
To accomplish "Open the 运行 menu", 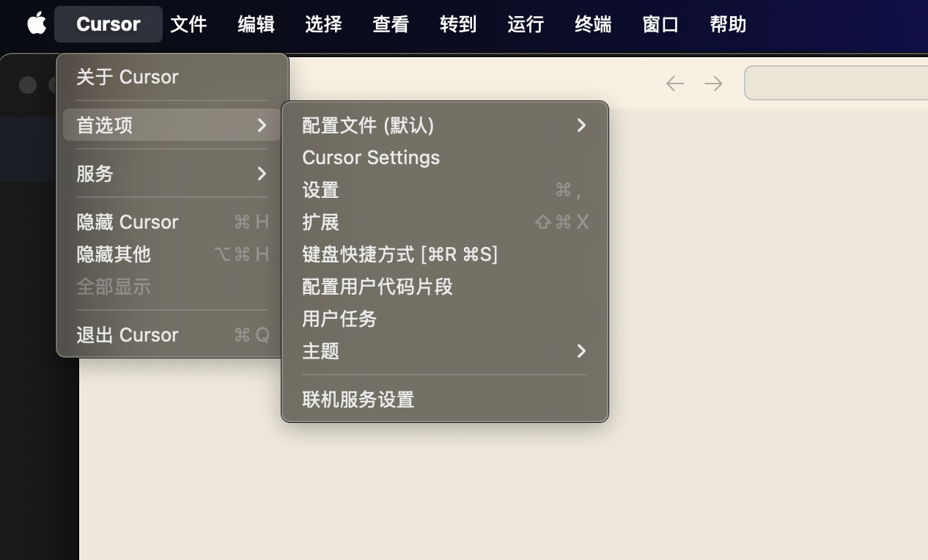I will tap(526, 24).
